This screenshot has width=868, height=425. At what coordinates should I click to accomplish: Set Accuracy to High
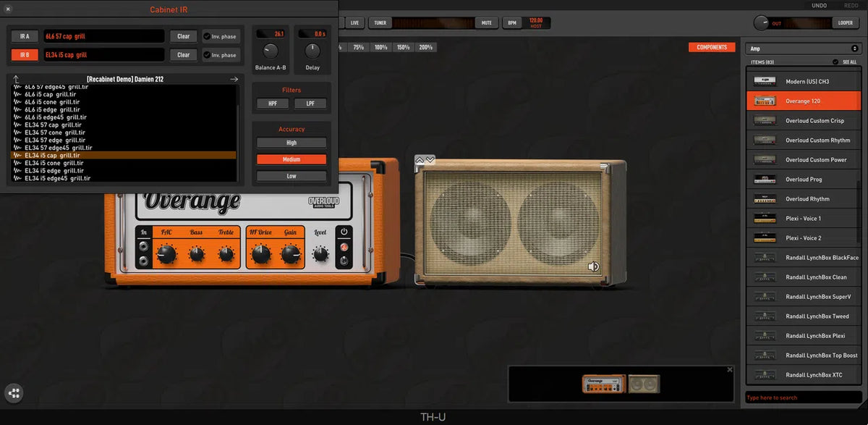(x=291, y=142)
